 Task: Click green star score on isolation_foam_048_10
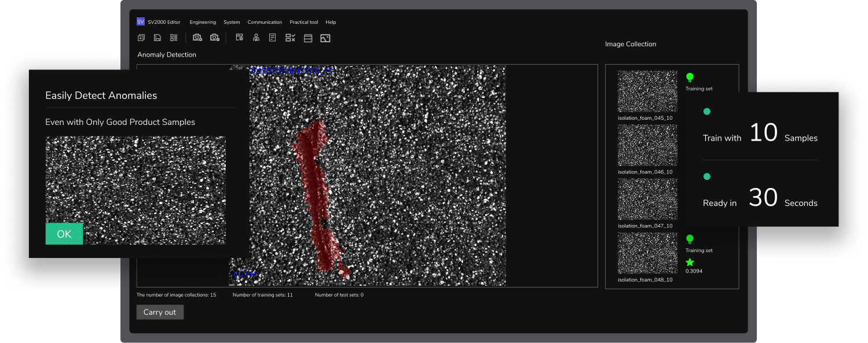(x=690, y=262)
